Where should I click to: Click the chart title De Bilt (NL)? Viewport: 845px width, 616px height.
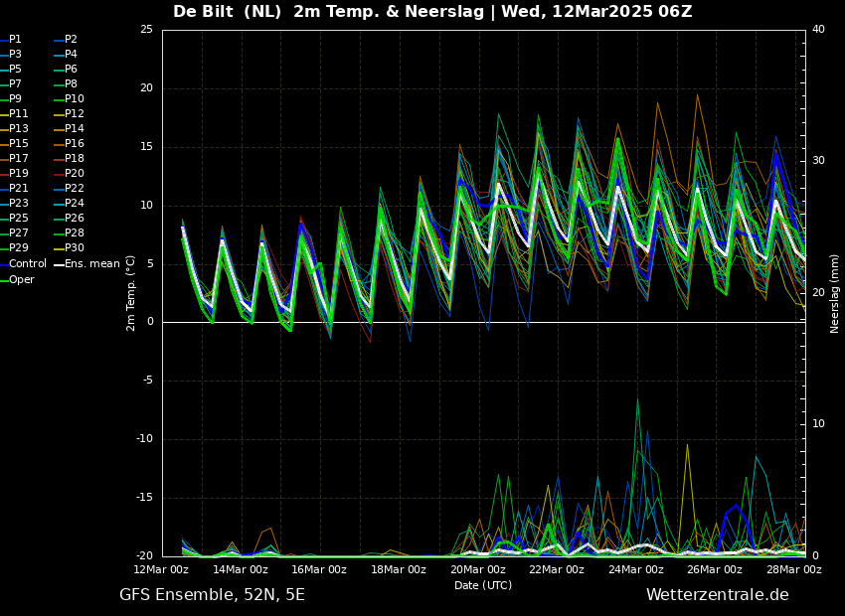(x=230, y=12)
